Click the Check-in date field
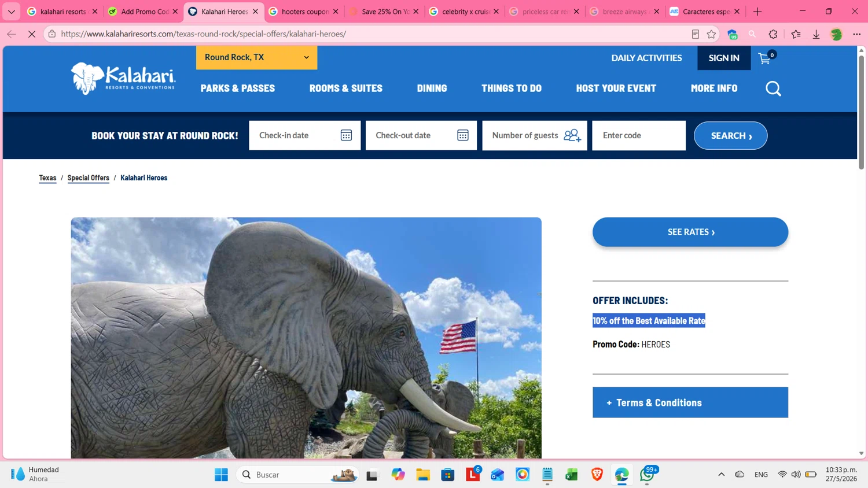This screenshot has width=868, height=488. [x=304, y=135]
